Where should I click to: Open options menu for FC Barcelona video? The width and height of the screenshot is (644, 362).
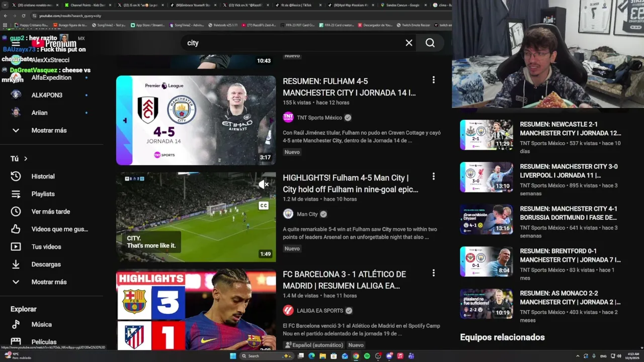[x=433, y=273]
